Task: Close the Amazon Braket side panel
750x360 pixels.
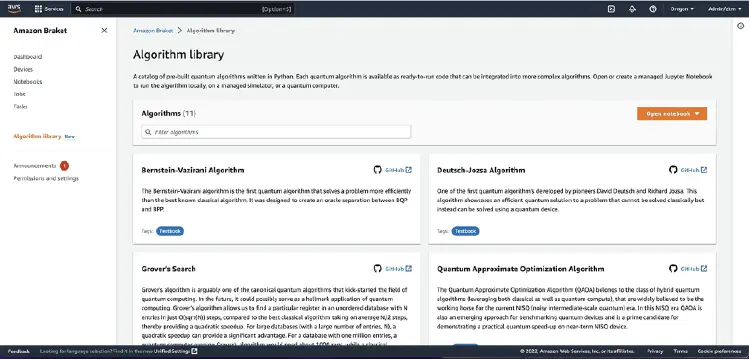Action: (x=104, y=31)
